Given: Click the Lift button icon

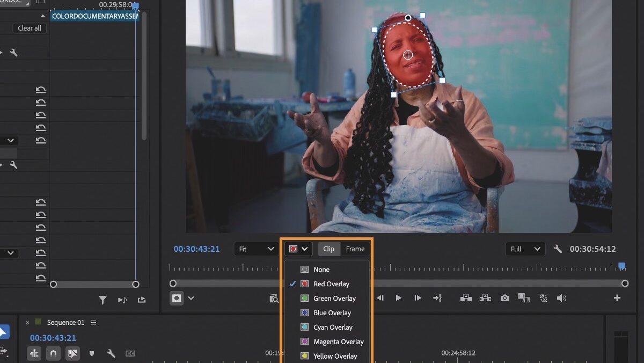Looking at the screenshot, I should click(466, 298).
